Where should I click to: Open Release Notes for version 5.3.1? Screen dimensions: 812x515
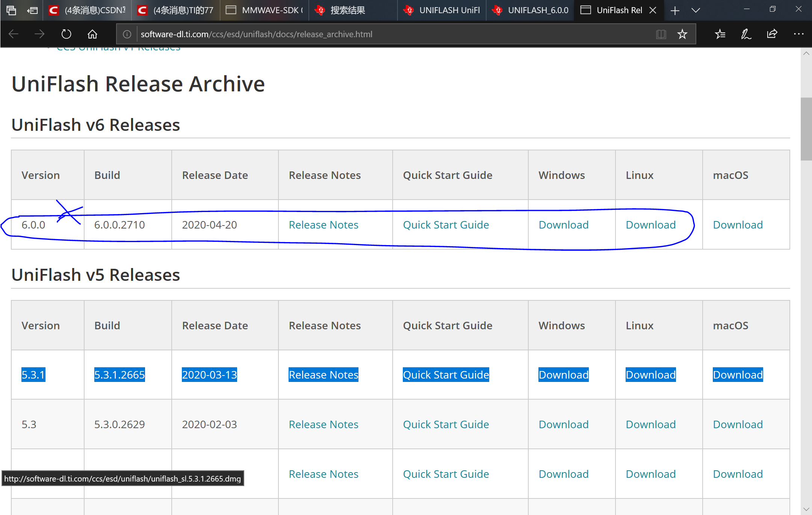pyautogui.click(x=324, y=375)
